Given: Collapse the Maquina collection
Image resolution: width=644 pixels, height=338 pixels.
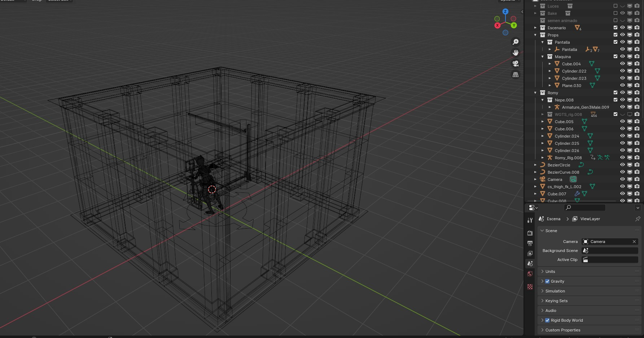Looking at the screenshot, I should (543, 57).
